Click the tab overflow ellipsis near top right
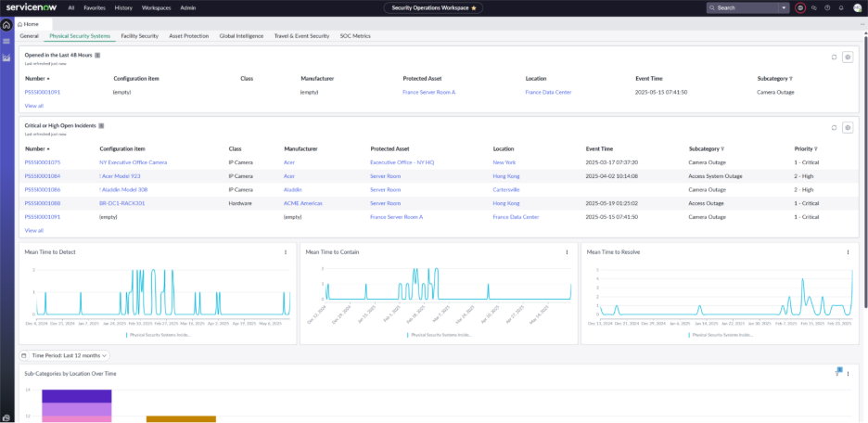Screen dimensions: 868x423 pos(862,24)
